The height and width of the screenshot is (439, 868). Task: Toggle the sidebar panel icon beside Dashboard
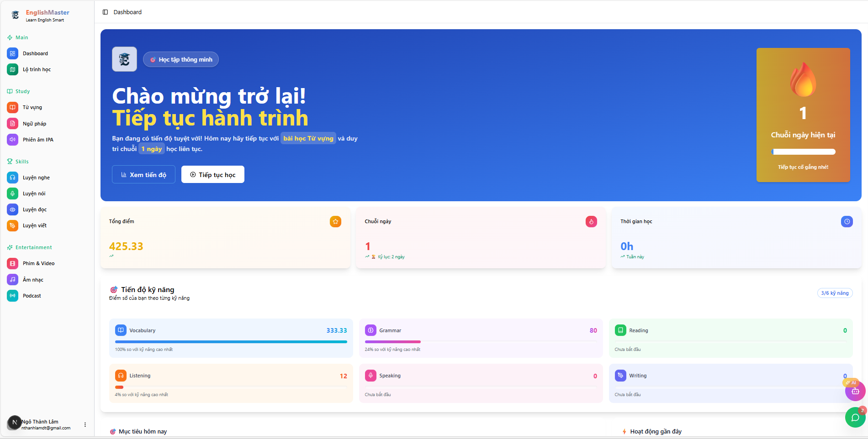(x=105, y=12)
